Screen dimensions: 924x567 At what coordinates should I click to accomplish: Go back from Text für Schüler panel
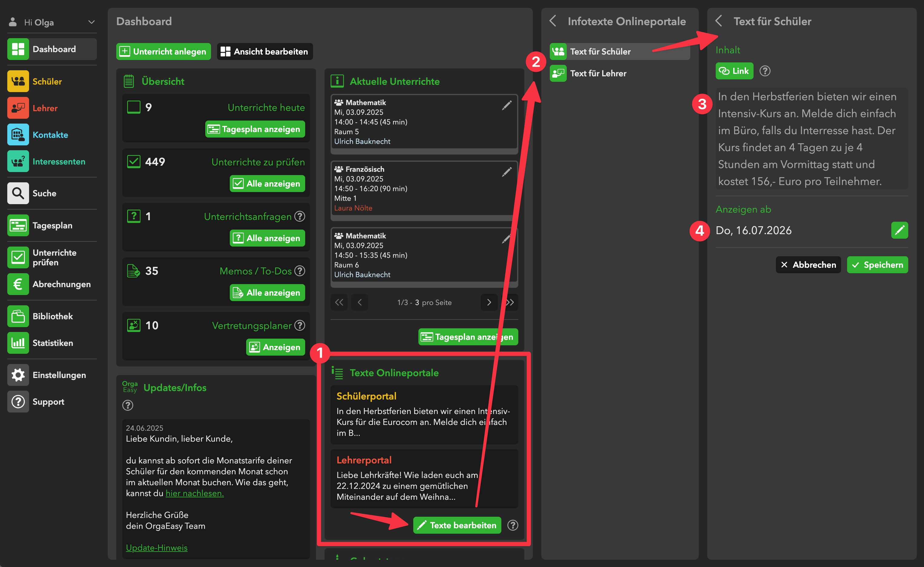click(x=718, y=21)
